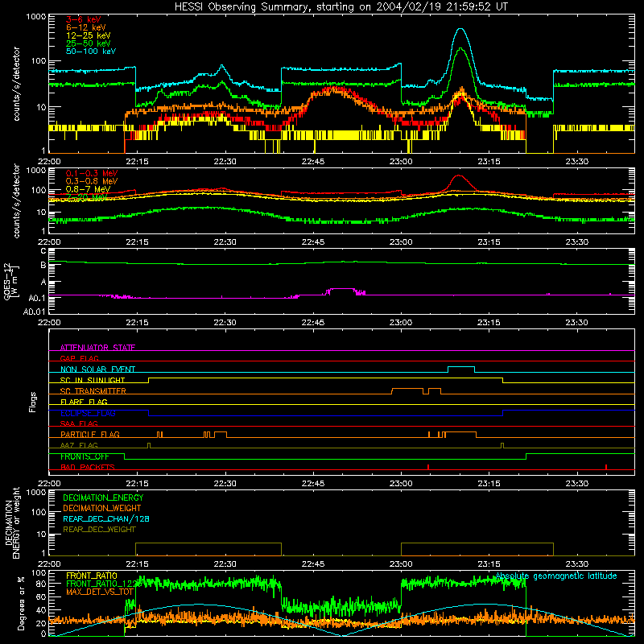The image size is (644, 644).
Task: Click the Flags vertical axis label
Action: pyautogui.click(x=33, y=402)
